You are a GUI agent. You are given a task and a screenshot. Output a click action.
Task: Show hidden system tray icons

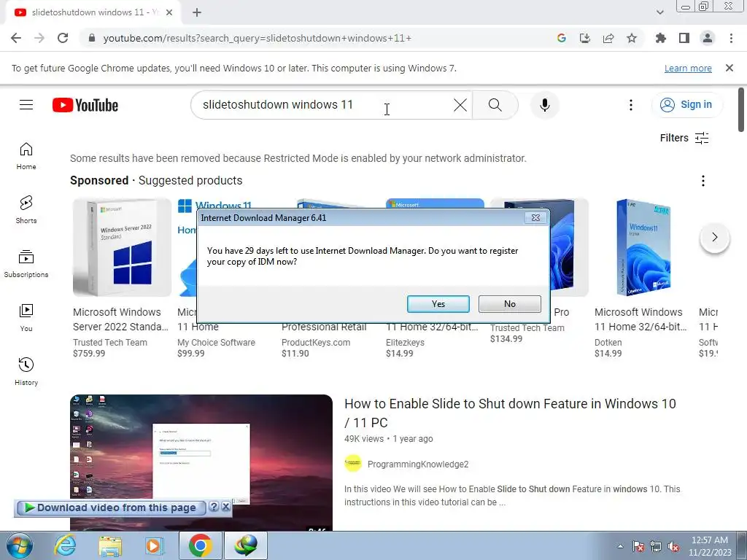pos(620,546)
